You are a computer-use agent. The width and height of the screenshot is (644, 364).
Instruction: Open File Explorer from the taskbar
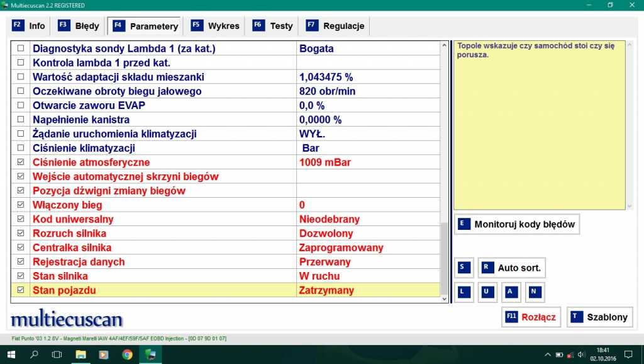(80, 355)
